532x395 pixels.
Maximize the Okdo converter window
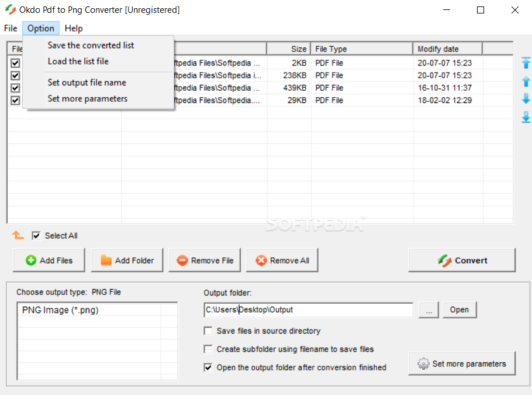pos(481,10)
